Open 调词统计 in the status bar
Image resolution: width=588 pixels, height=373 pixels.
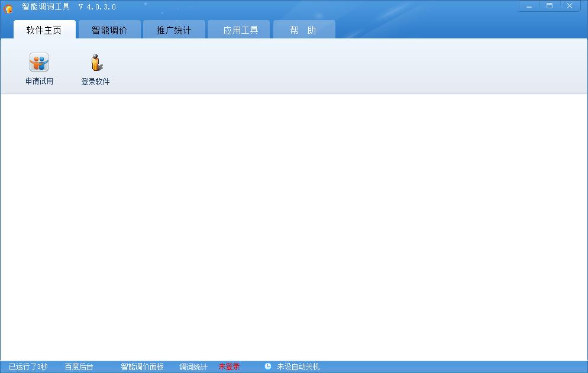pos(192,366)
